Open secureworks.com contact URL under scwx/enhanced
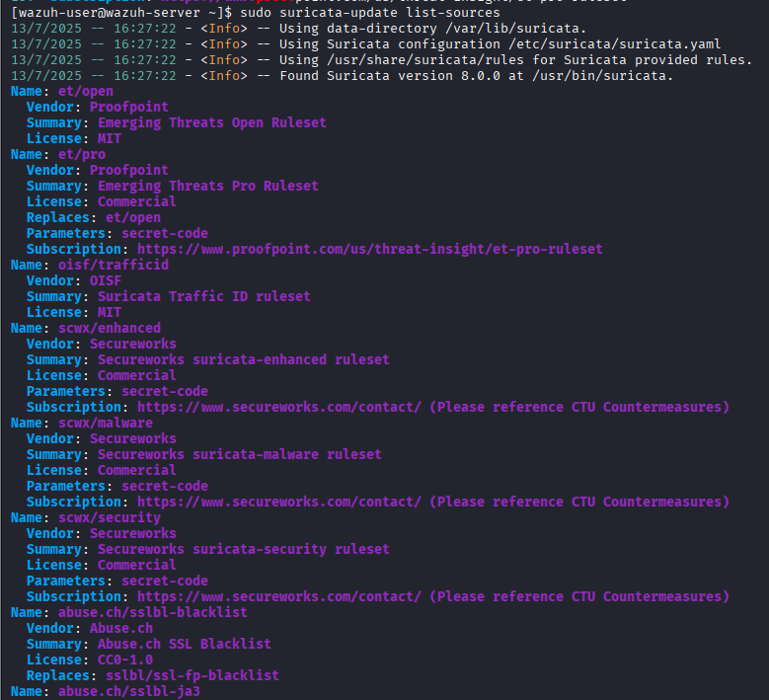Image resolution: width=769 pixels, height=700 pixels. (x=279, y=407)
